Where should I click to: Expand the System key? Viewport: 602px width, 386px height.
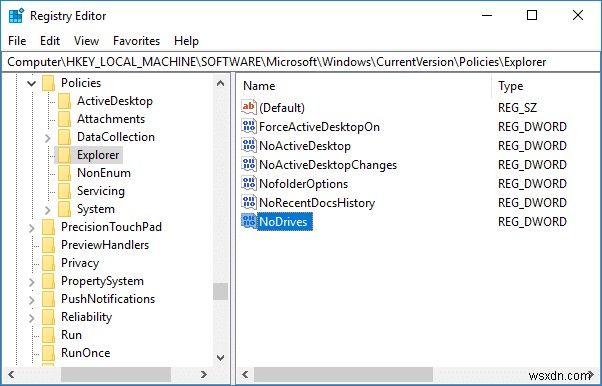pyautogui.click(x=48, y=210)
